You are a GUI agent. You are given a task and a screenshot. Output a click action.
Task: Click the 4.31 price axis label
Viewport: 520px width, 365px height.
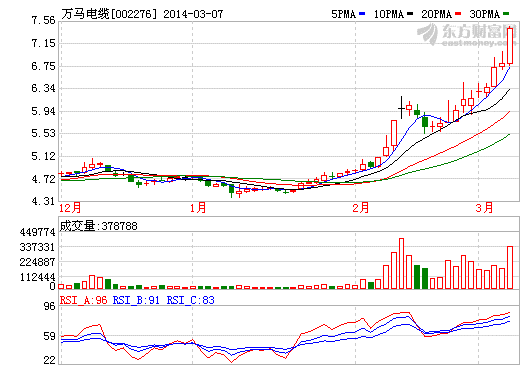click(x=43, y=201)
